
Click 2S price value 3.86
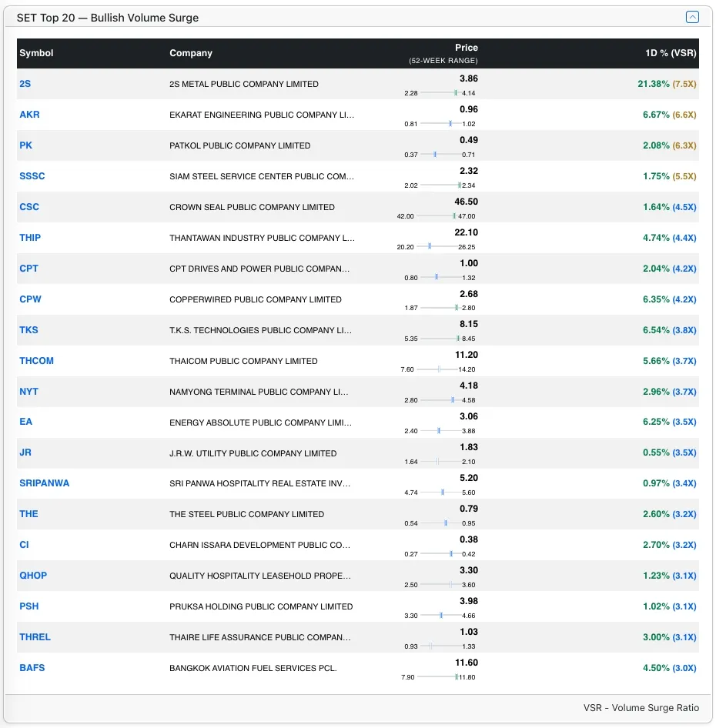click(469, 78)
